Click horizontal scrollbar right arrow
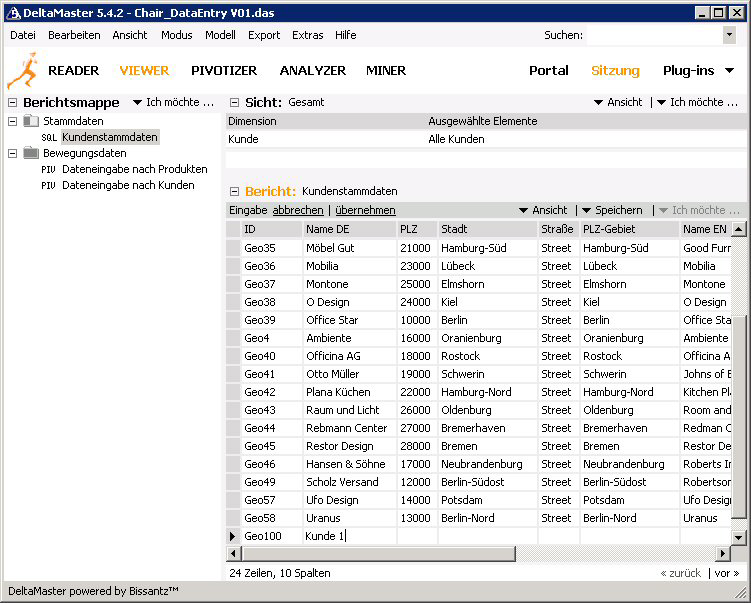The image size is (751, 603). tap(723, 554)
